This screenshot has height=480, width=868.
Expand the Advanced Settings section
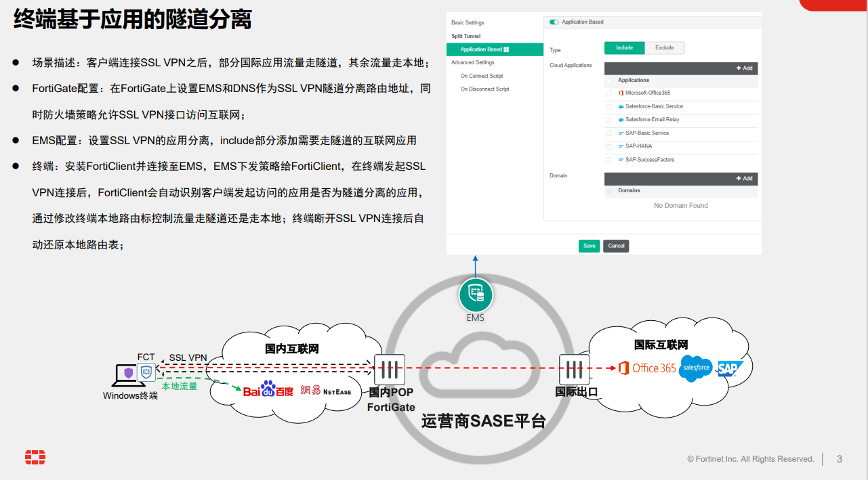pyautogui.click(x=473, y=62)
